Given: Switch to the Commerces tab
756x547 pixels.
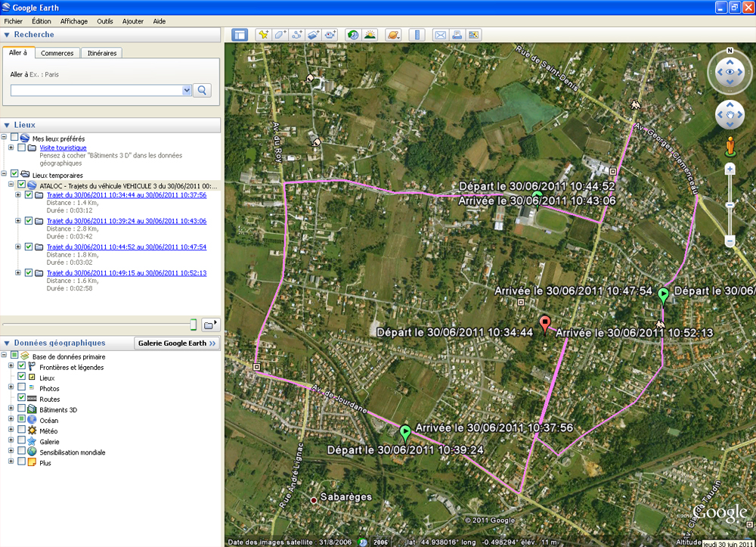Looking at the screenshot, I should pos(57,53).
